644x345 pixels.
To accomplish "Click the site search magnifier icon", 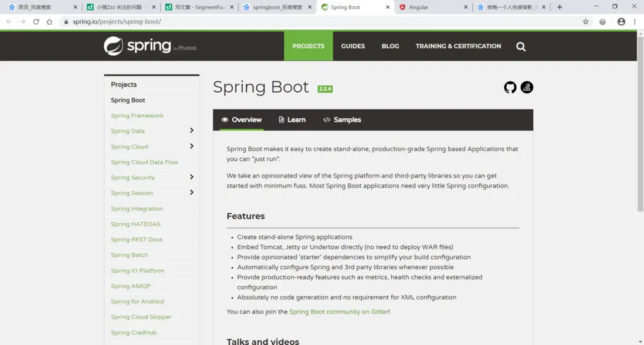I will point(521,46).
